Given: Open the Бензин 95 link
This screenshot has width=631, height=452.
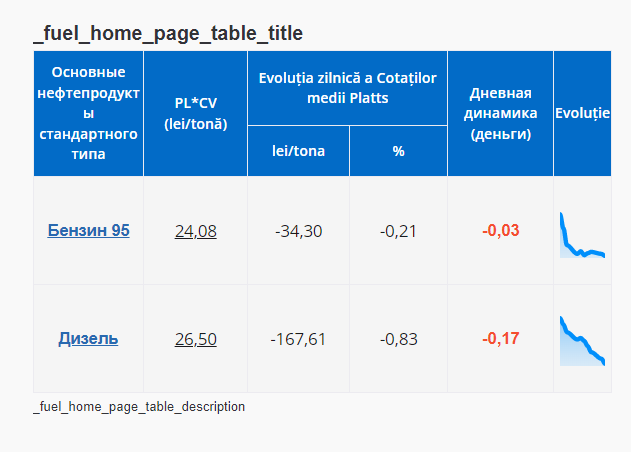Looking at the screenshot, I should (x=88, y=230).
